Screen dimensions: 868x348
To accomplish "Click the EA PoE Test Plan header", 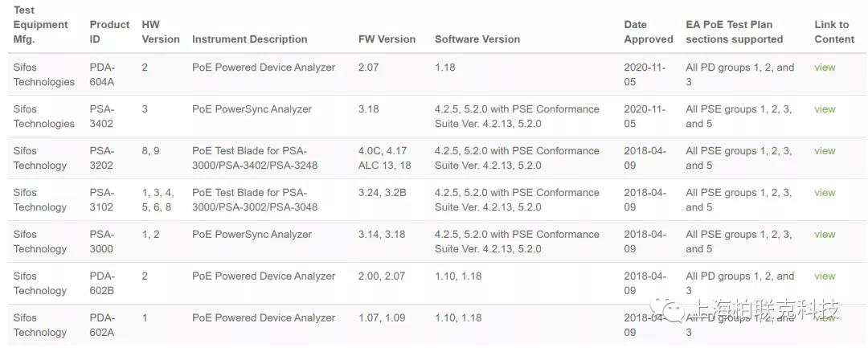I will coord(734,32).
